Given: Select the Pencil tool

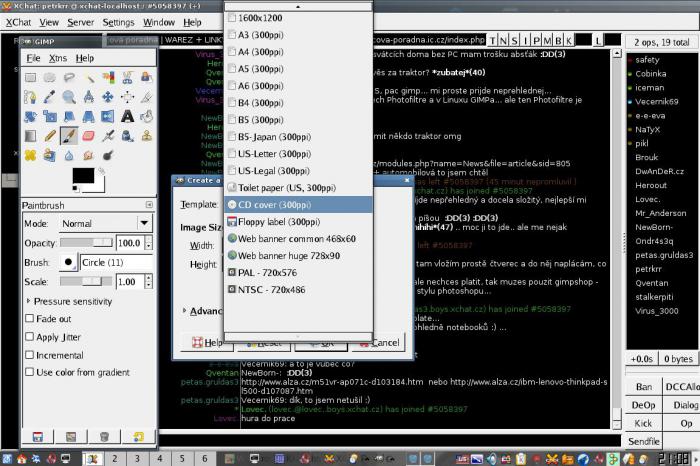Looking at the screenshot, I should click(x=50, y=136).
